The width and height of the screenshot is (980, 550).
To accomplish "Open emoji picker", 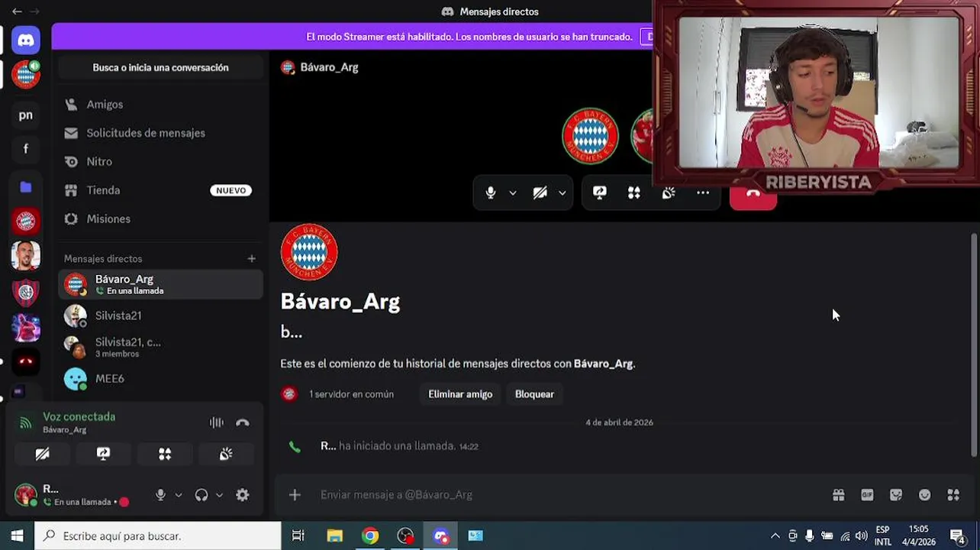I will click(x=925, y=495).
